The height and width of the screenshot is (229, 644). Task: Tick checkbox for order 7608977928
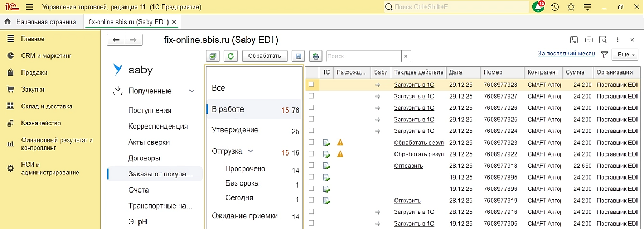[311, 84]
